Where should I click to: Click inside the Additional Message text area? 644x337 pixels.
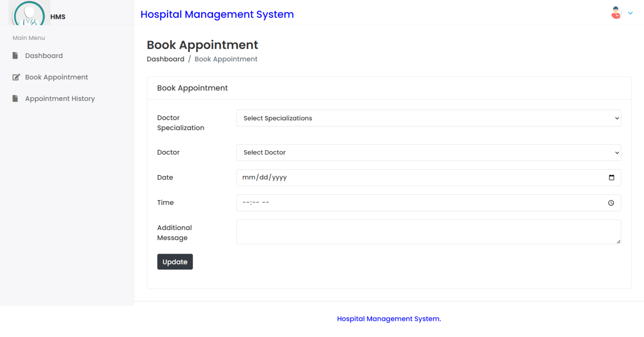tap(419, 232)
